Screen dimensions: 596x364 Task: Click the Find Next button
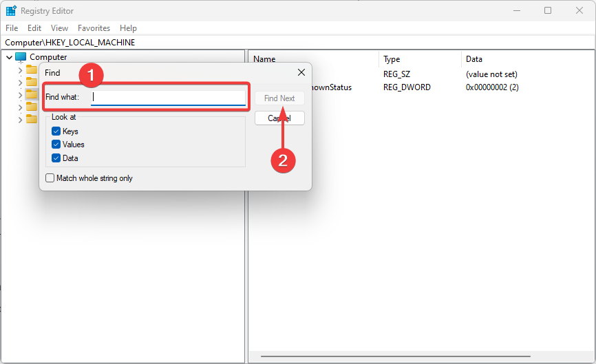coord(279,98)
